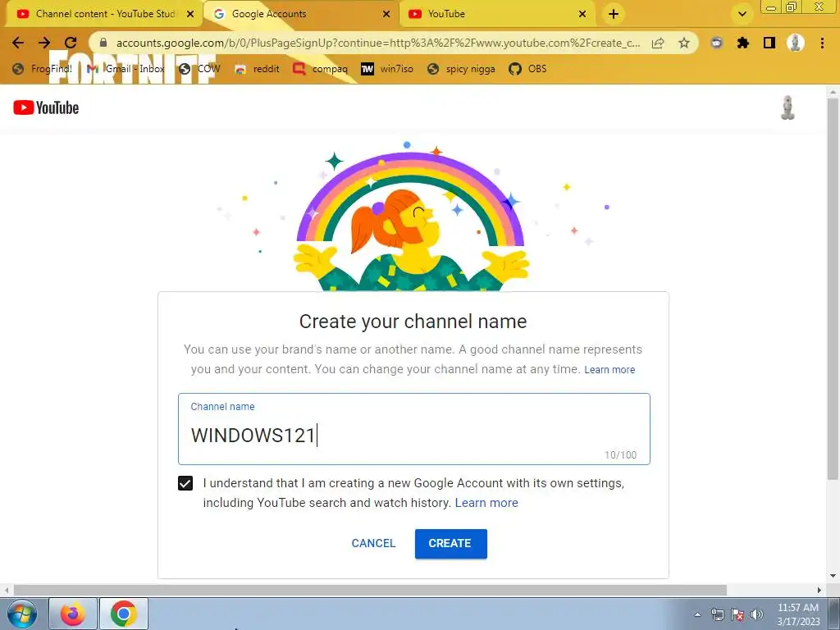Close the Google Accounts tab
This screenshot has height=630, width=840.
tap(386, 14)
